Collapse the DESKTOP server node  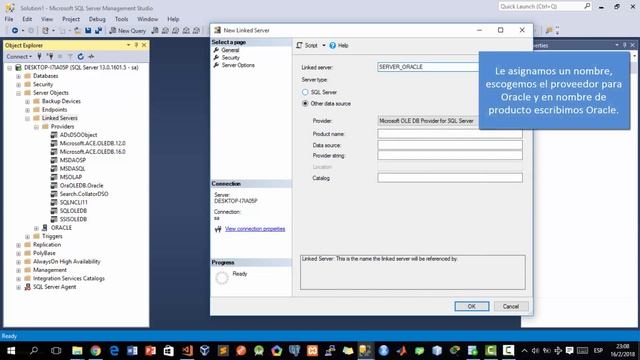tap(9, 68)
